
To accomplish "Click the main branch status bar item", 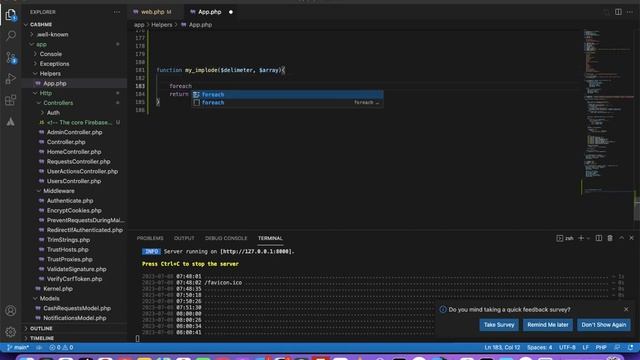I will tap(18, 347).
